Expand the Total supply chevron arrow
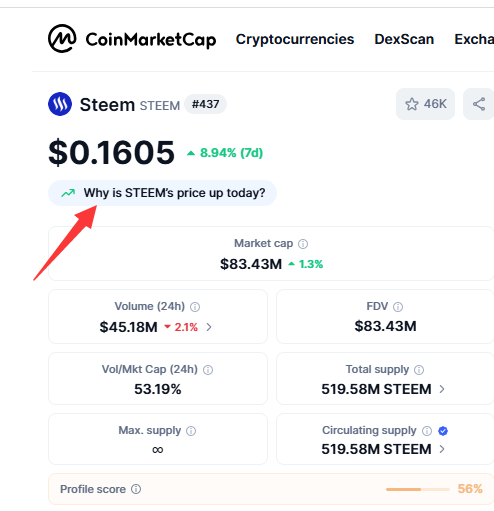The image size is (494, 511). 442,389
